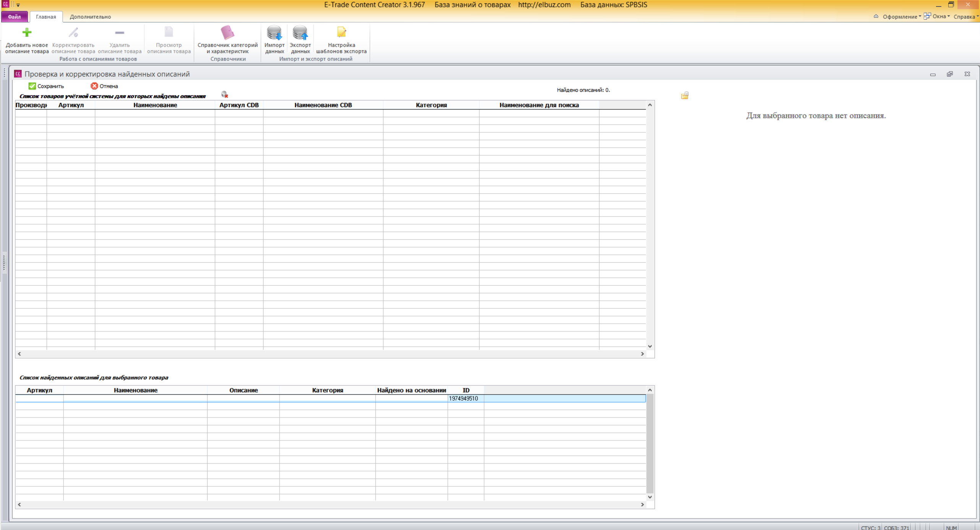Click Наименование header in lower table
The width and height of the screenshot is (980, 530).
[135, 390]
